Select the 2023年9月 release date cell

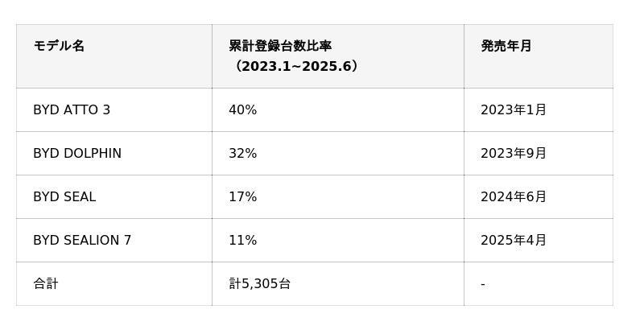coord(513,154)
